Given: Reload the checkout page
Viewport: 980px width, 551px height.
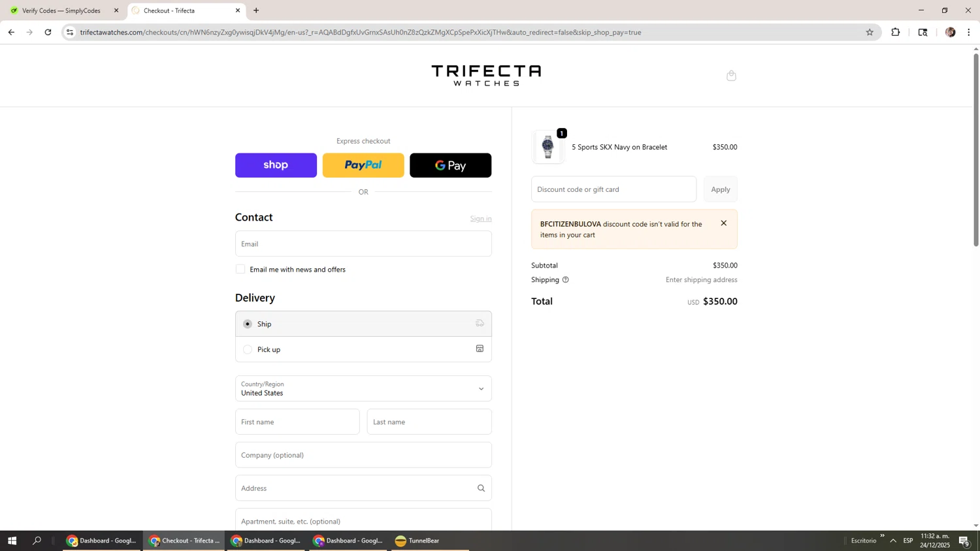Looking at the screenshot, I should point(48,32).
